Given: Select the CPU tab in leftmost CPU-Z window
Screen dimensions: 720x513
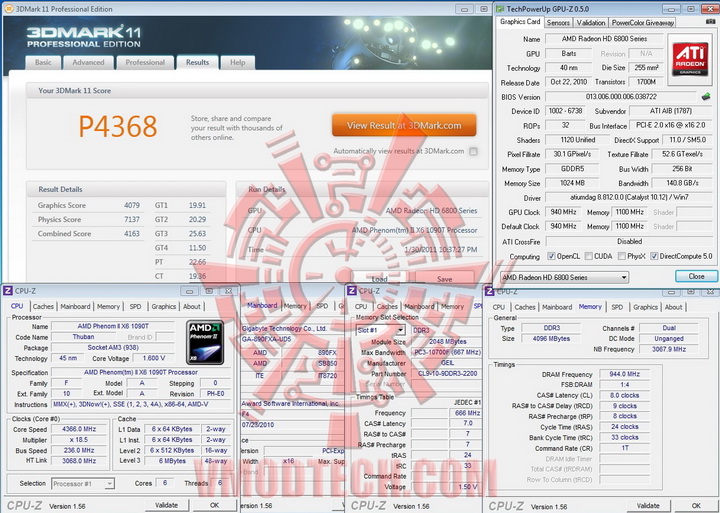Looking at the screenshot, I should [x=17, y=306].
